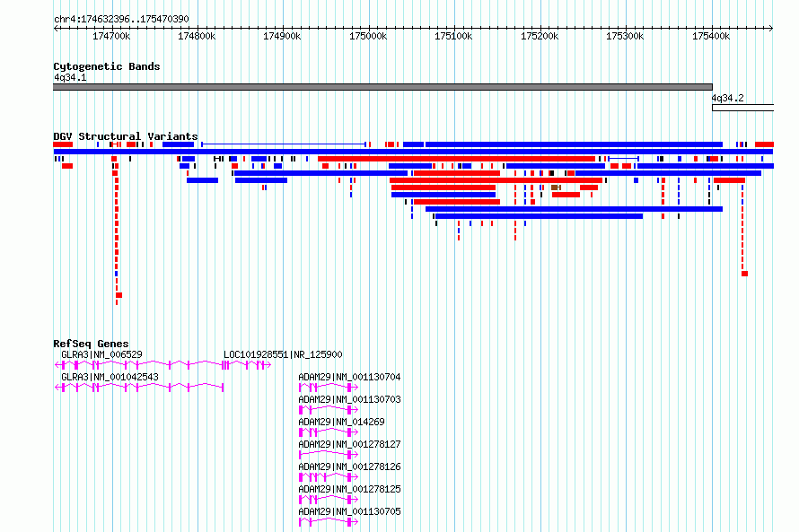Click the ADAM29|NM_001278125 label
The image size is (799, 532).
point(349,489)
